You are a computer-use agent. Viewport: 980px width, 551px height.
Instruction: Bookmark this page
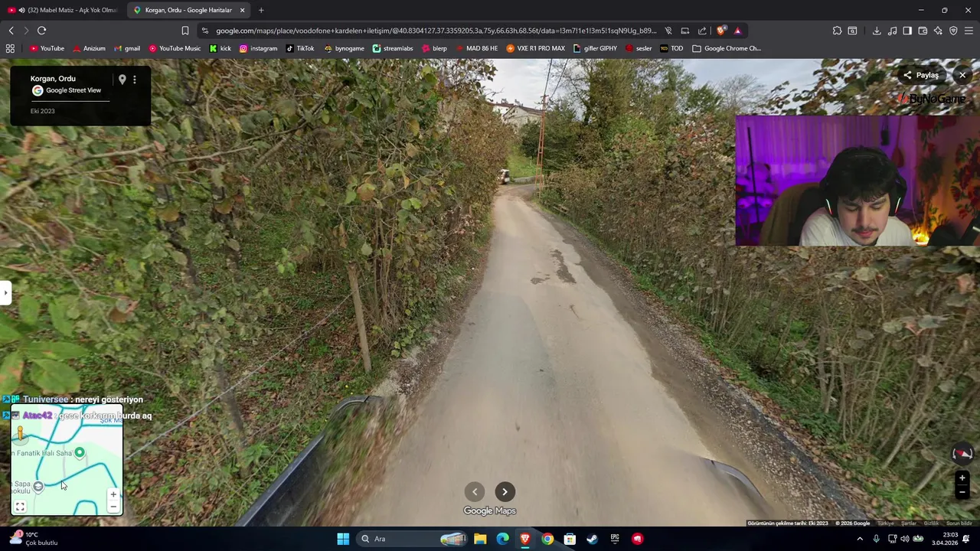click(x=185, y=31)
